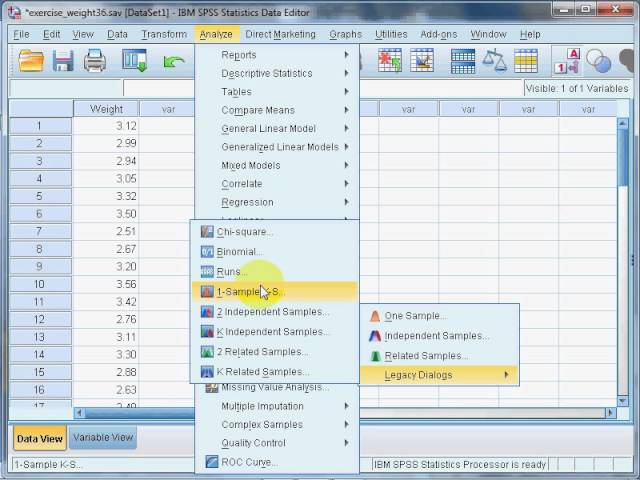Click the Recall recently used dialogs icon
This screenshot has width=640, height=480.
coord(134,61)
